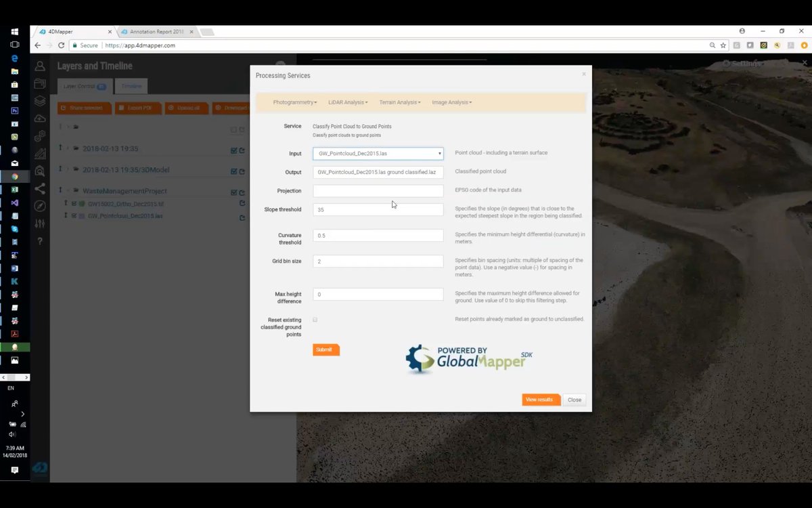
Task: Open Settings in the 3D viewer
Action: pyautogui.click(x=742, y=63)
